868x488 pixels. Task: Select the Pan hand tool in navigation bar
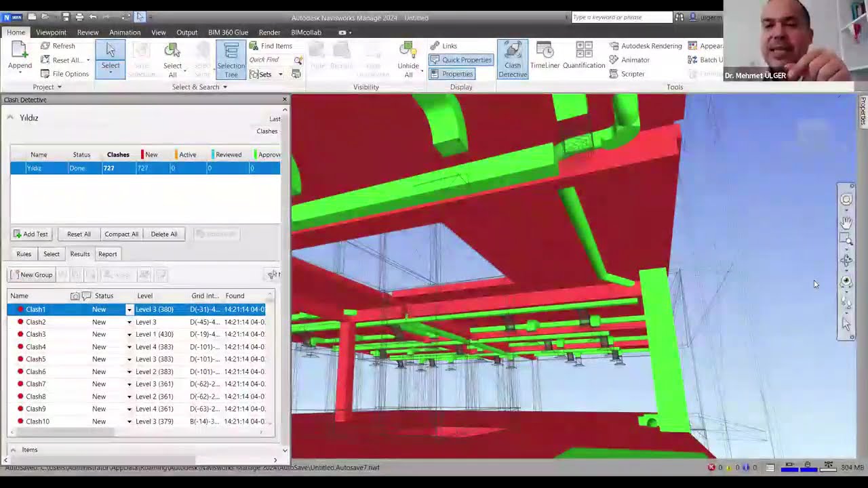point(846,221)
